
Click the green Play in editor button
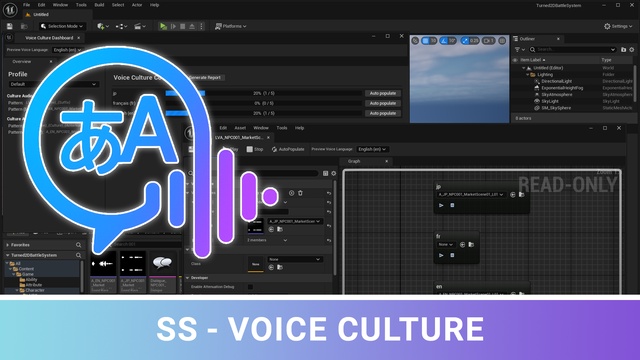coord(163,26)
